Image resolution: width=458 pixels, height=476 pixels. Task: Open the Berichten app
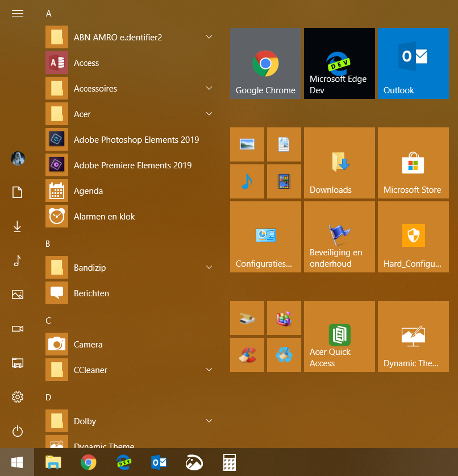tap(91, 293)
